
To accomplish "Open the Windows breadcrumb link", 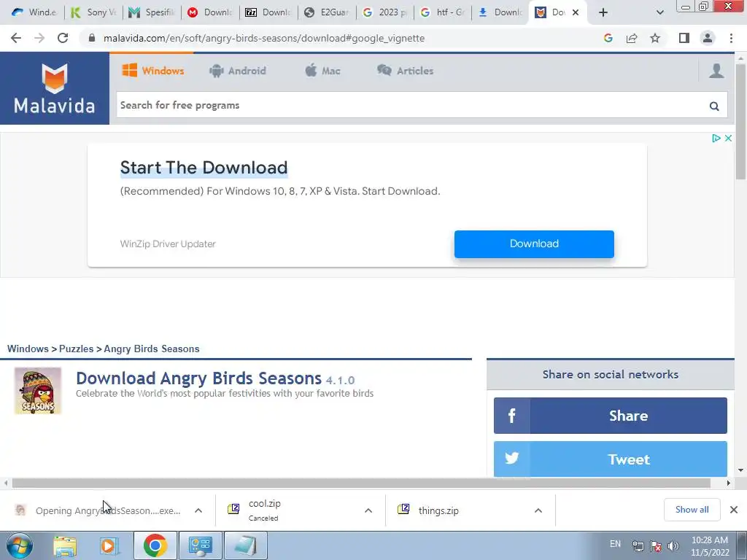I will point(28,349).
